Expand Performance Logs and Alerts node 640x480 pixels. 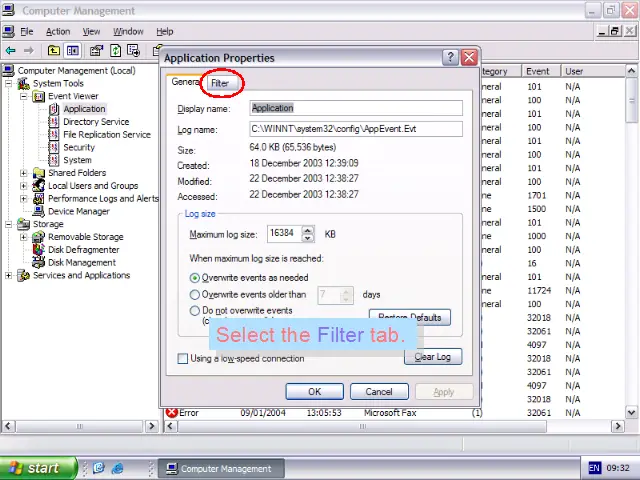24,199
